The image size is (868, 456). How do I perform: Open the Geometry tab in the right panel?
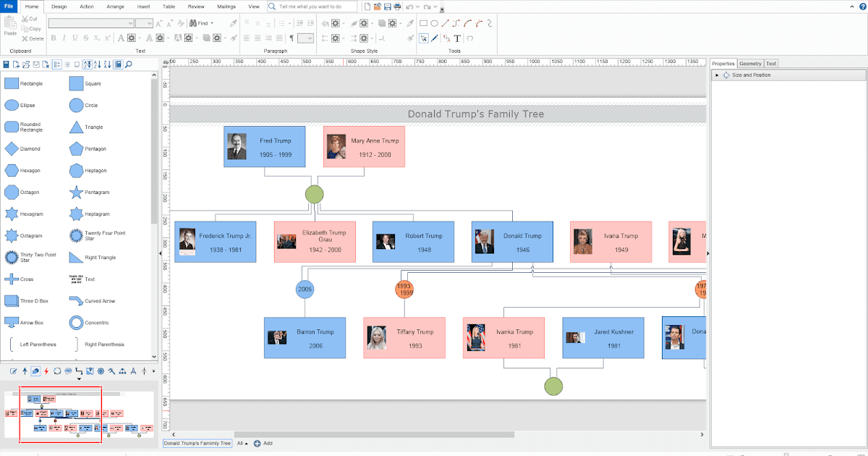click(750, 63)
